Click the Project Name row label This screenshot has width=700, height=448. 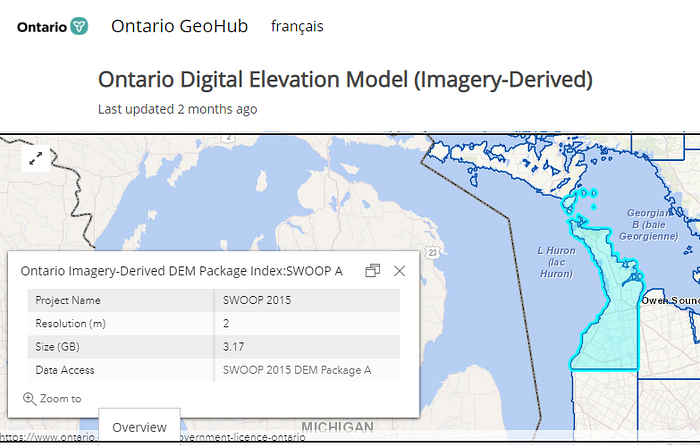[68, 300]
